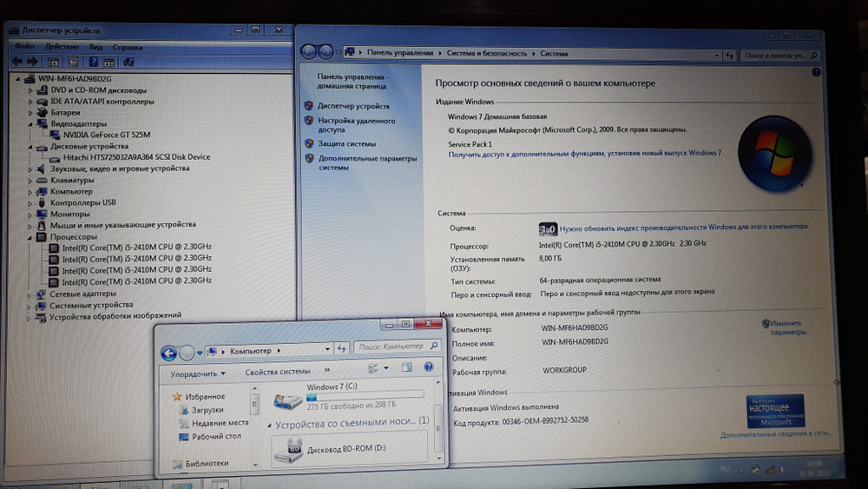
Task: Click the back arrow in Computer window
Action: [x=169, y=352]
